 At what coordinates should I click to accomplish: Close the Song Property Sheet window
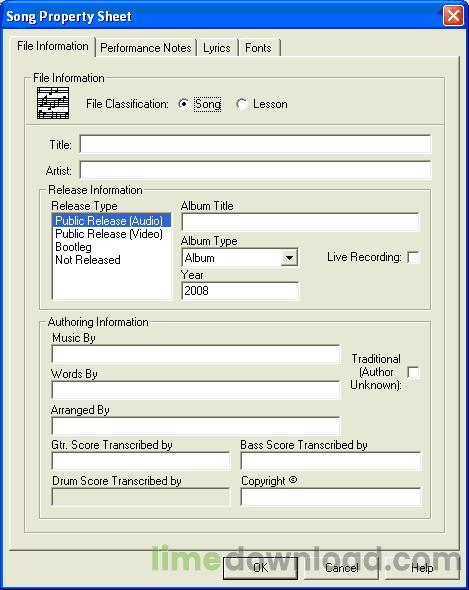[453, 16]
